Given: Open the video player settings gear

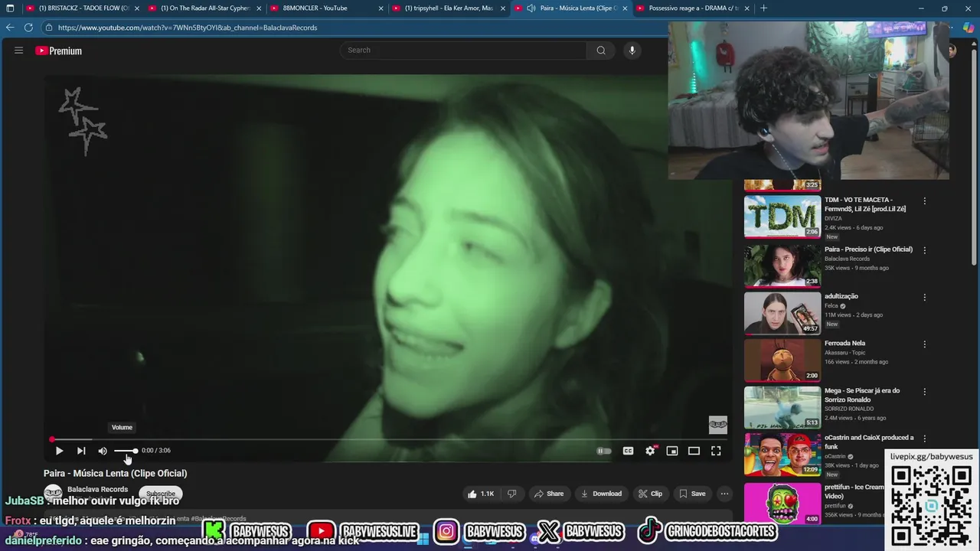Looking at the screenshot, I should pos(650,451).
